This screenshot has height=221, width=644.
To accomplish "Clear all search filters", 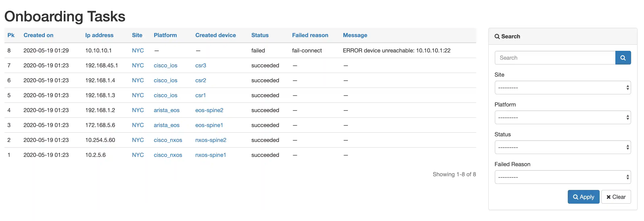I will pyautogui.click(x=616, y=197).
